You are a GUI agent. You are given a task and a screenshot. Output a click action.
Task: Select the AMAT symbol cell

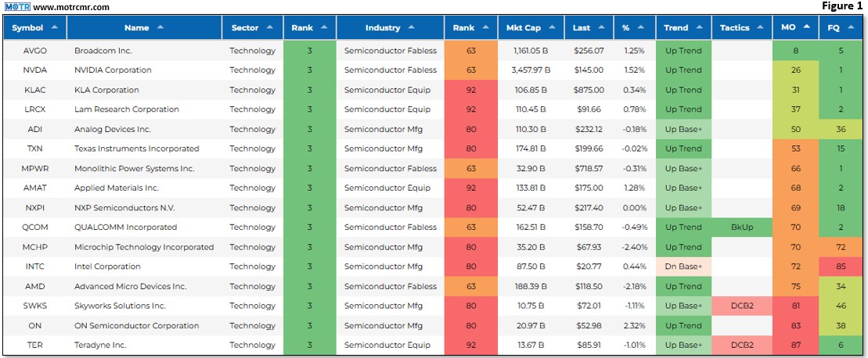click(34, 188)
